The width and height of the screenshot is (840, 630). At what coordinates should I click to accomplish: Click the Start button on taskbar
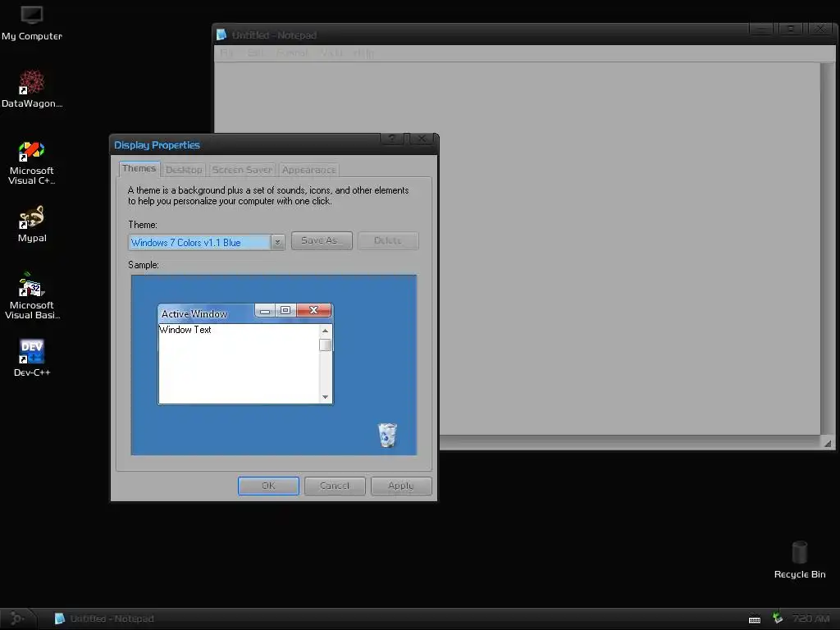pyautogui.click(x=17, y=619)
